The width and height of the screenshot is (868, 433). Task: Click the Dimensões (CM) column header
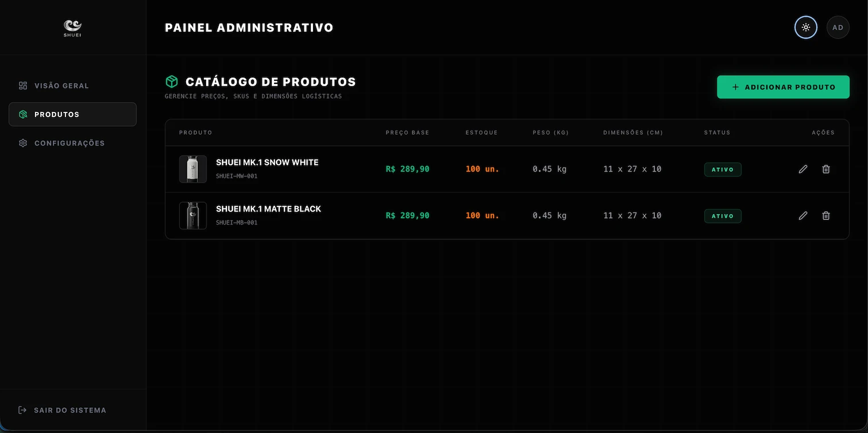633,133
